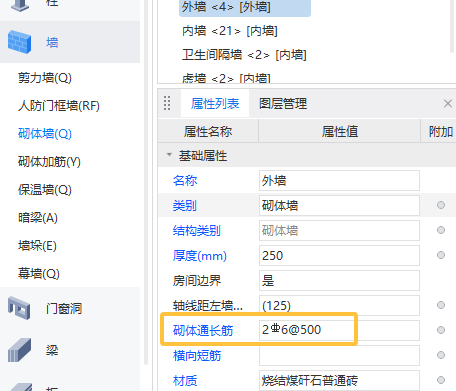The height and width of the screenshot is (391, 456).
Task: Close the property panel with X
Action: click(448, 103)
